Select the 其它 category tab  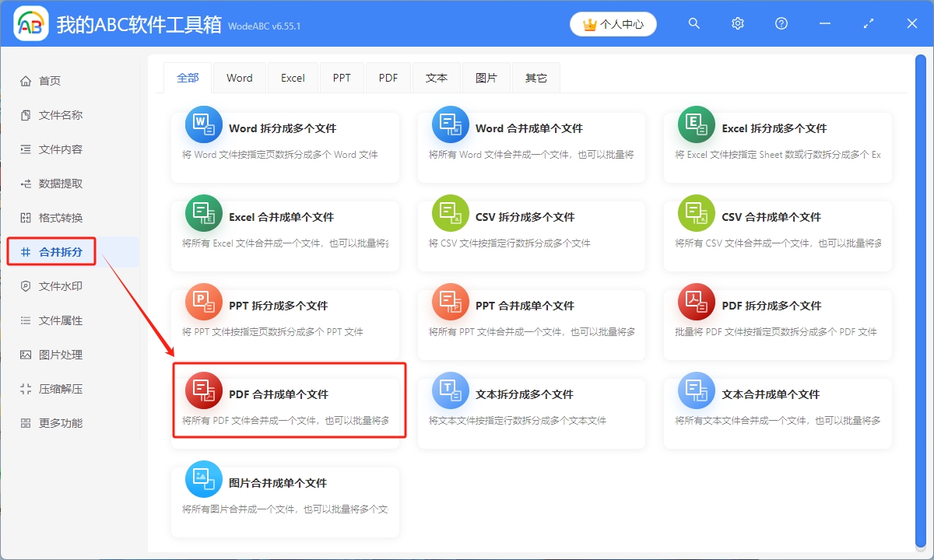pos(535,77)
